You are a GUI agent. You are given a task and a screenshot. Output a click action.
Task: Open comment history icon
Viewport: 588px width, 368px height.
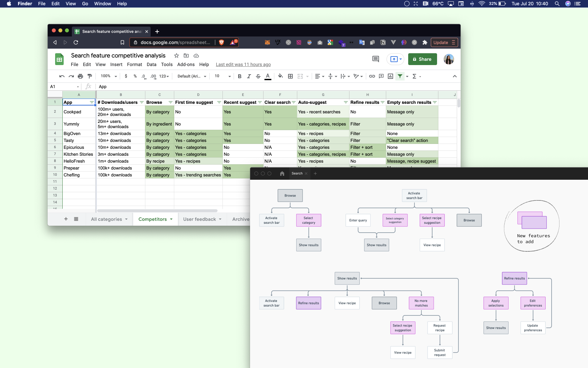[x=376, y=59]
